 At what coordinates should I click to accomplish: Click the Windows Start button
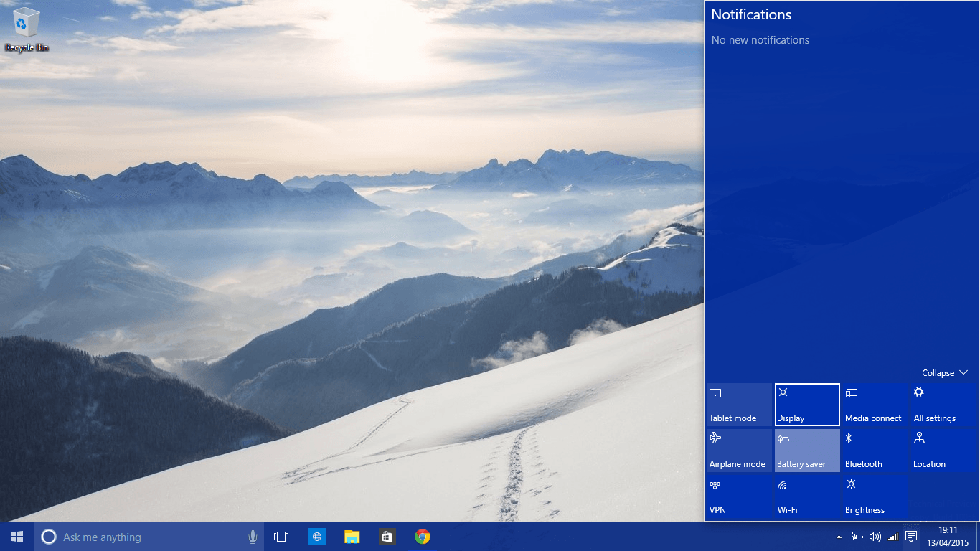point(17,537)
